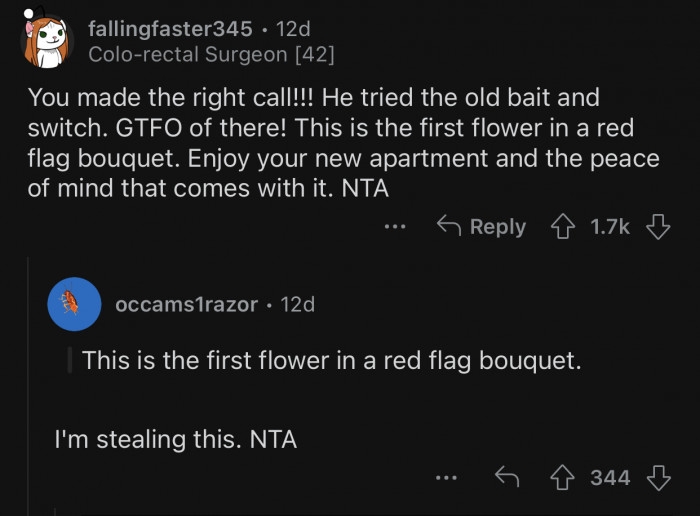Click the "I'm stealing this. NTA" text
700x516 pixels.
[x=176, y=438]
